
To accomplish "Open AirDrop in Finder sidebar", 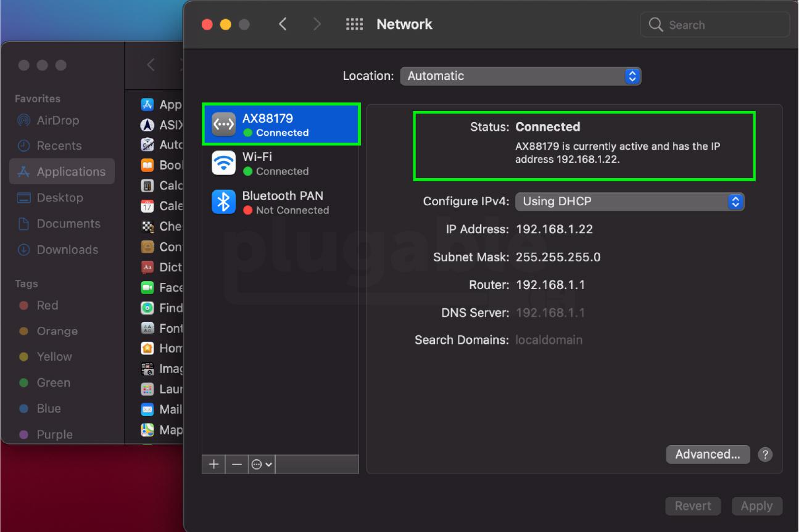I will tap(57, 120).
